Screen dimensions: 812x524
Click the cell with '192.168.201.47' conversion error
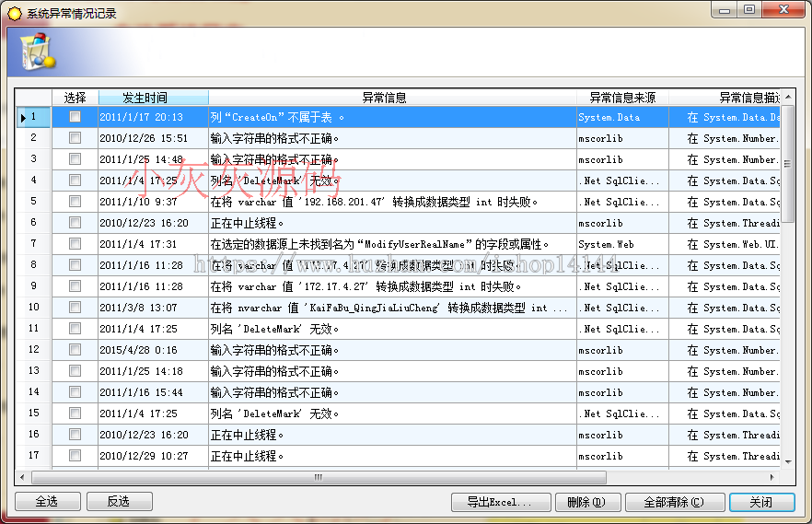coord(392,202)
